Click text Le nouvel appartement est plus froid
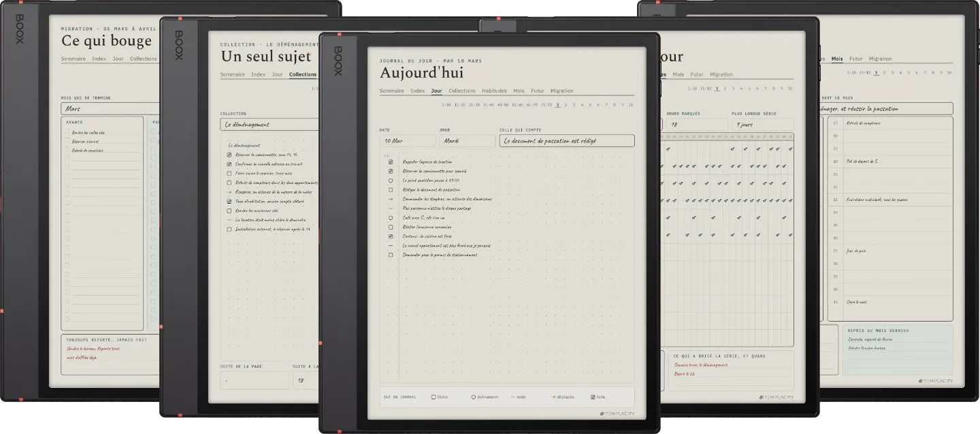 click(x=446, y=245)
